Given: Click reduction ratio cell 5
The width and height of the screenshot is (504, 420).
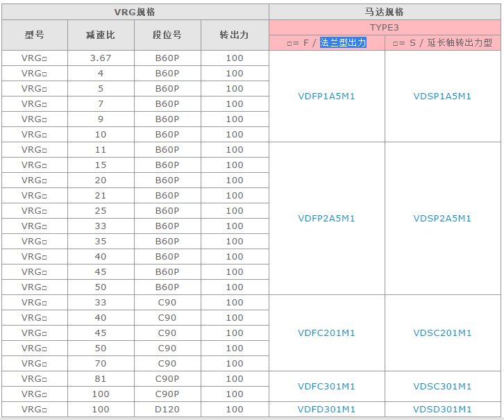Looking at the screenshot, I should (x=101, y=88).
